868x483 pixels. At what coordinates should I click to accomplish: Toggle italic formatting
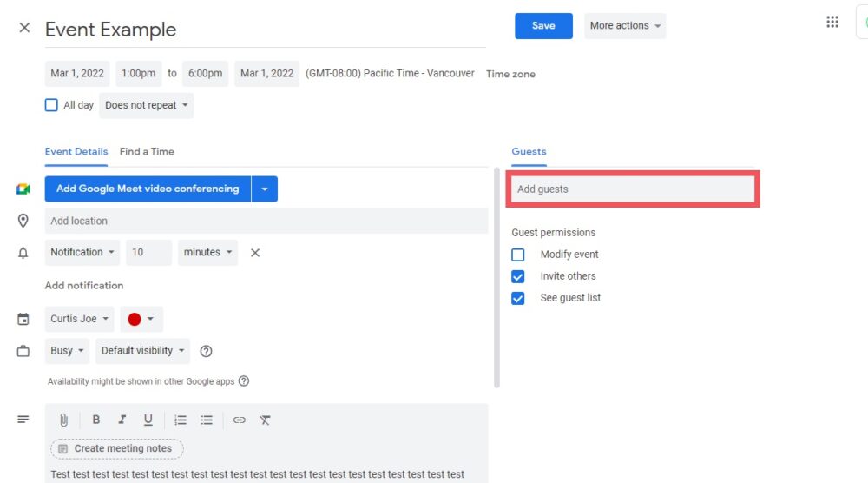(x=122, y=420)
